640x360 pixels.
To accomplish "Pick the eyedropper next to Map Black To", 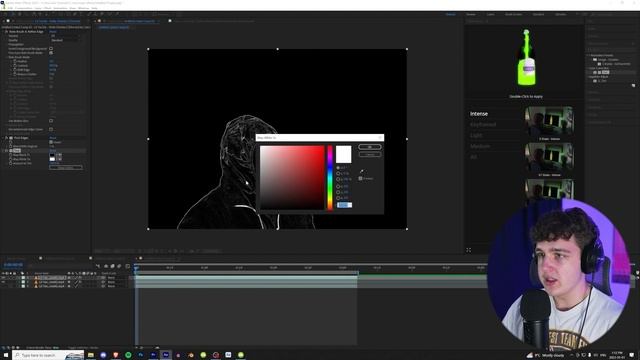I will point(60,155).
